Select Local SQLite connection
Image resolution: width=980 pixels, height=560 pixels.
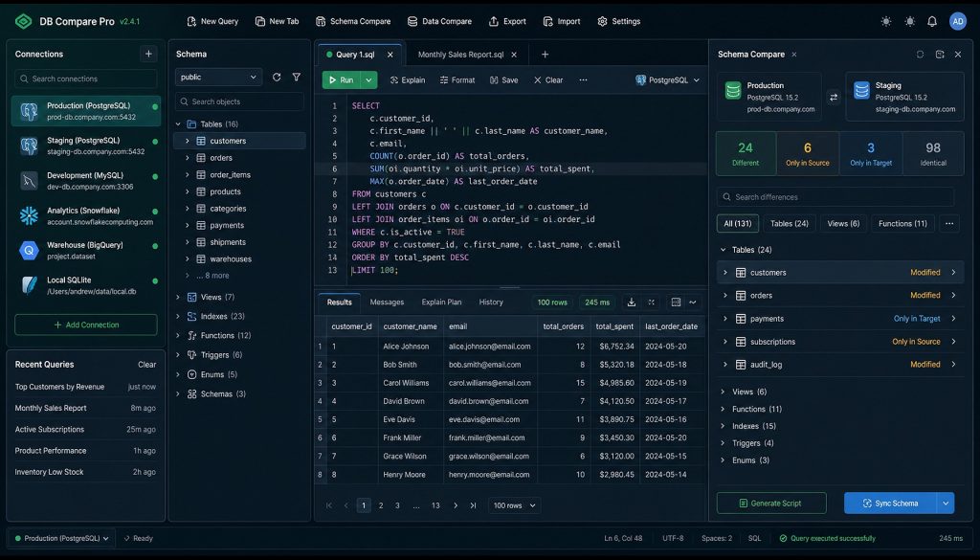[x=86, y=285]
